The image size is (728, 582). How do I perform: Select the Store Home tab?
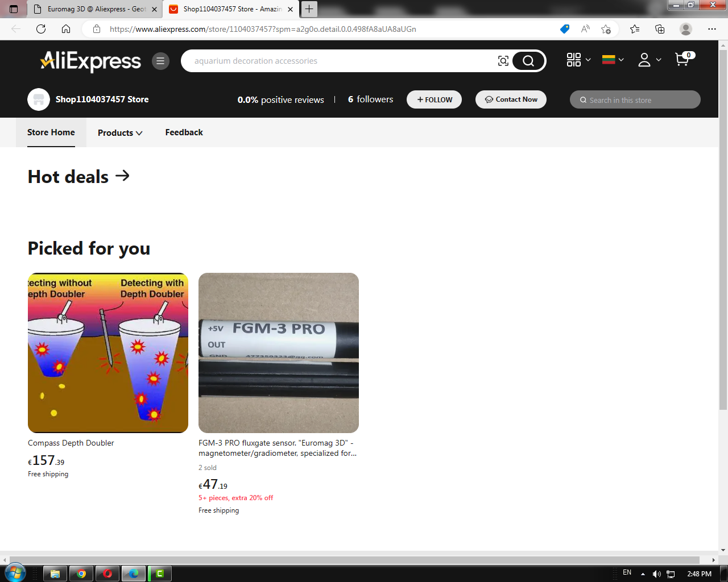(x=51, y=132)
